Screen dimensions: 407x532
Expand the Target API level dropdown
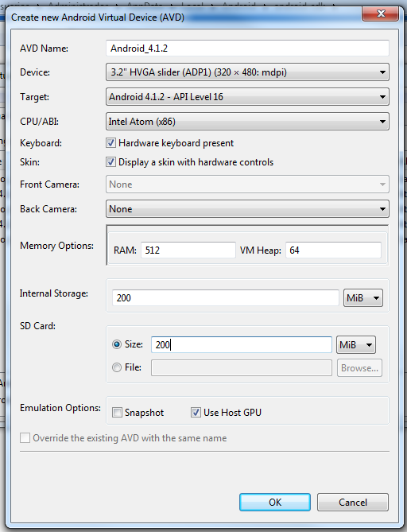247,97
